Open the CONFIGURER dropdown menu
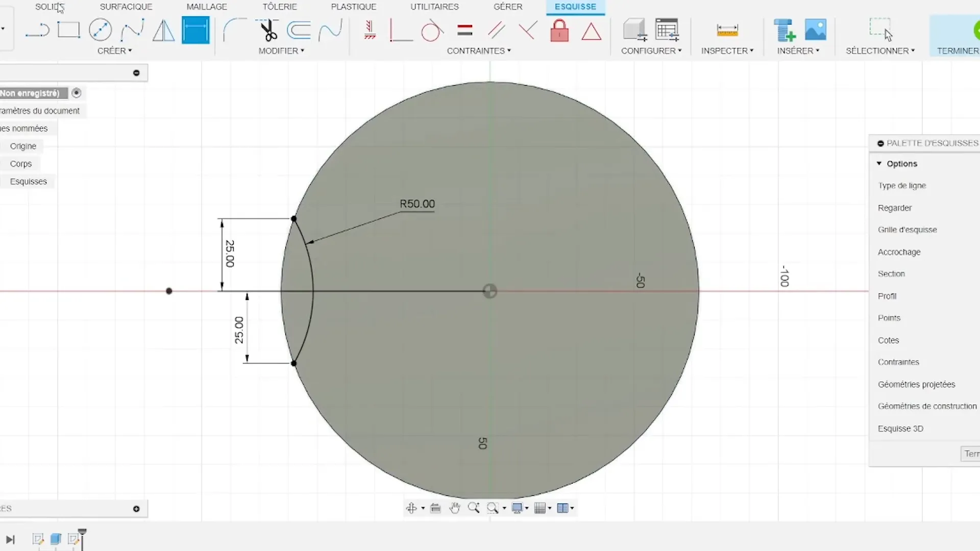980x551 pixels. click(651, 51)
